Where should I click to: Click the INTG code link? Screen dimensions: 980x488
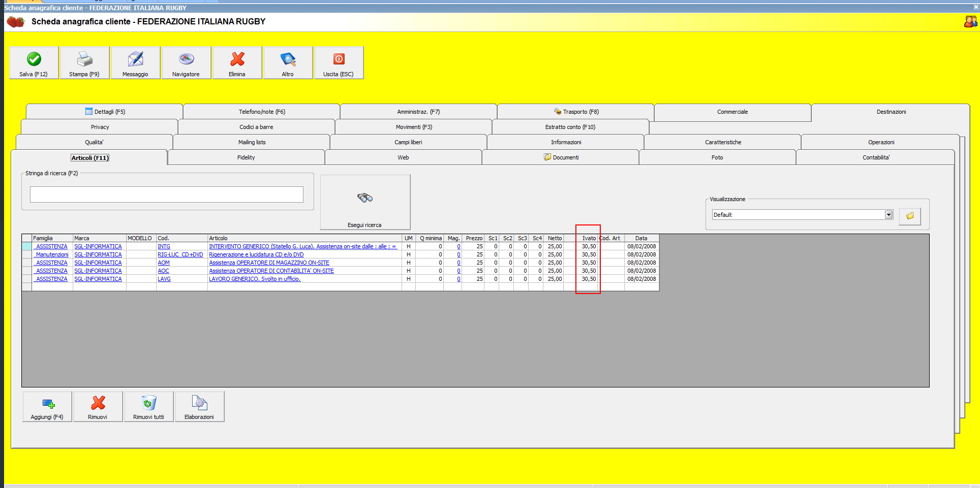164,246
